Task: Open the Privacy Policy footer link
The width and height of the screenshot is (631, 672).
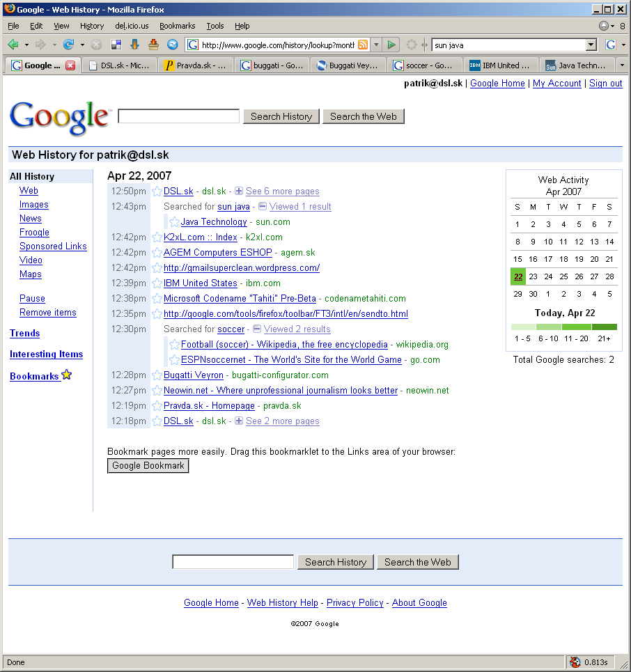Action: 355,602
